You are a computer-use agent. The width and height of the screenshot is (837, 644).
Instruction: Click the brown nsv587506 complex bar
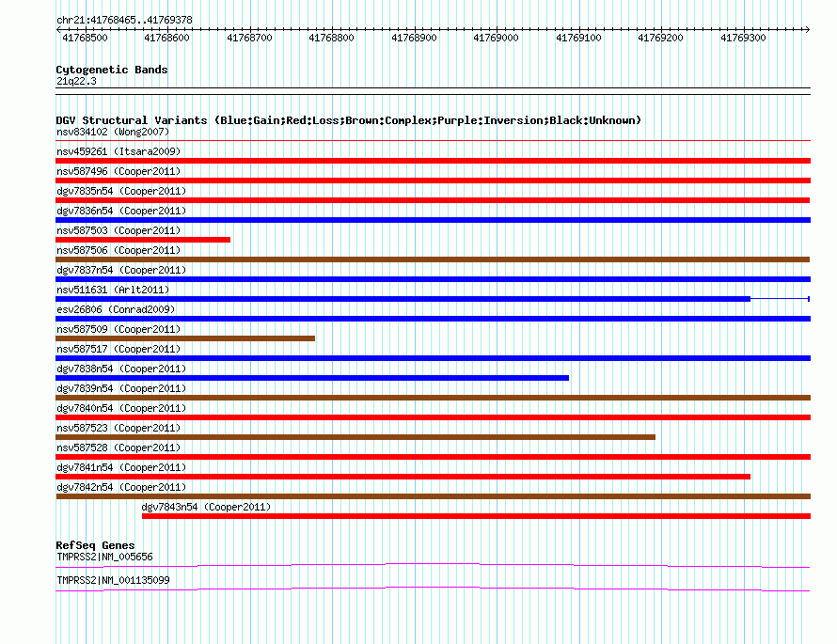pos(433,259)
